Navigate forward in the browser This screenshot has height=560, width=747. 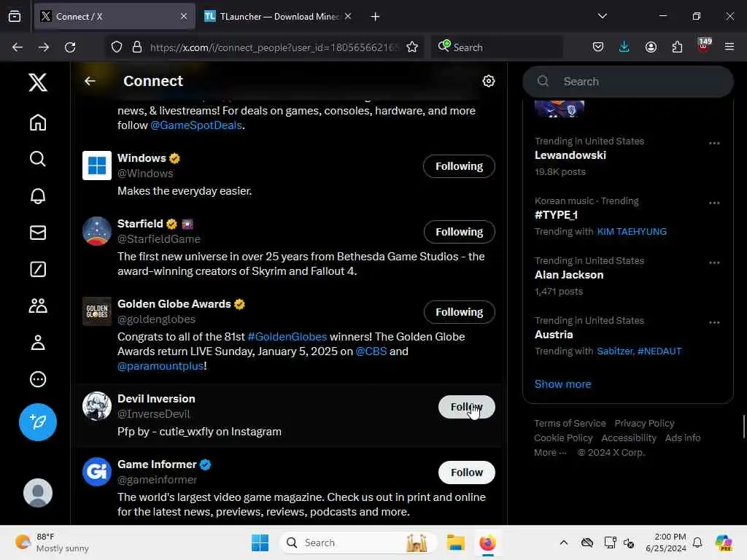click(x=44, y=47)
